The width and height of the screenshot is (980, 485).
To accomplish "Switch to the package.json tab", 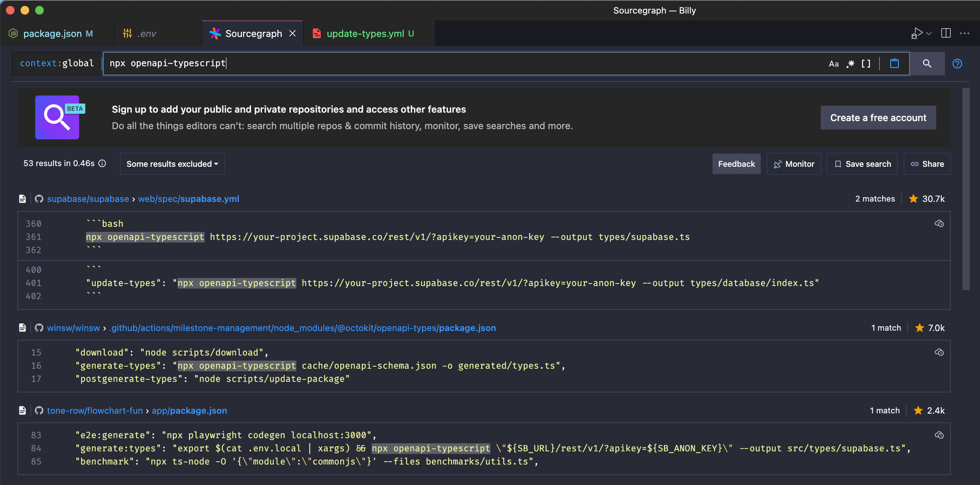I will [53, 34].
